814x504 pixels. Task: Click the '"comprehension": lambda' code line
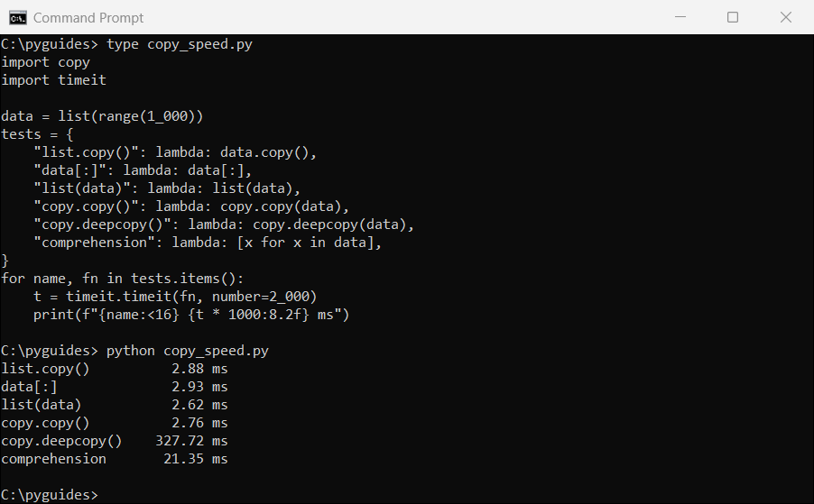click(208, 243)
